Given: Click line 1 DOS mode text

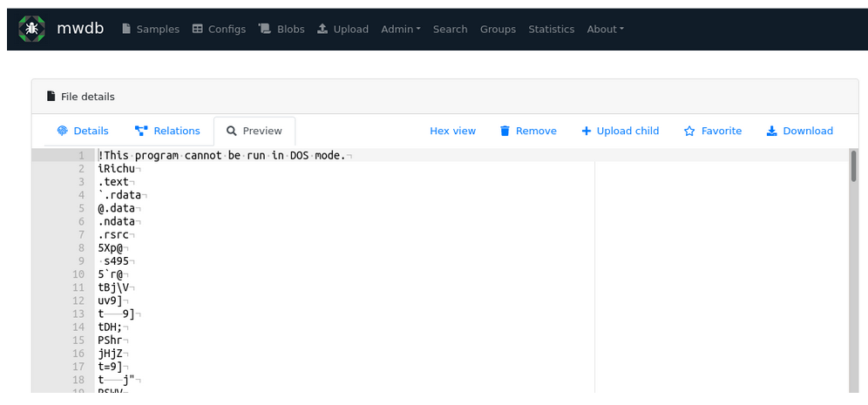Looking at the screenshot, I should tap(221, 156).
